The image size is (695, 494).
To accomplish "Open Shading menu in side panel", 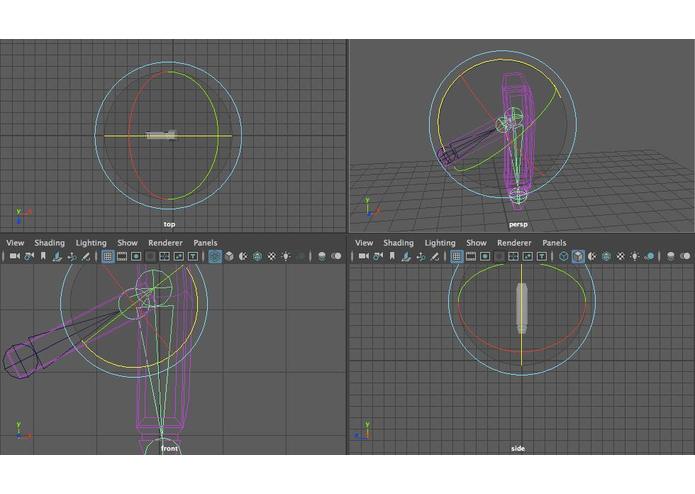I will [x=398, y=243].
